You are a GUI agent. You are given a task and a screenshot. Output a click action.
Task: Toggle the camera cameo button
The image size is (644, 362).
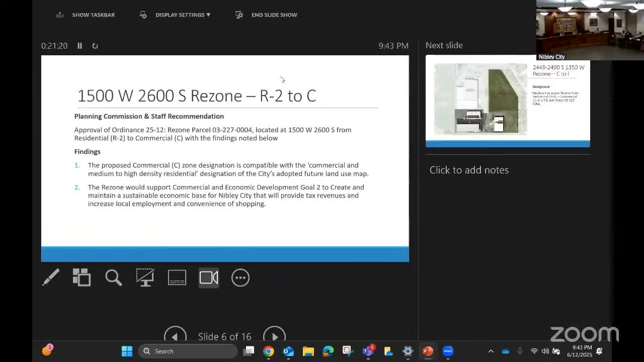coord(209,278)
